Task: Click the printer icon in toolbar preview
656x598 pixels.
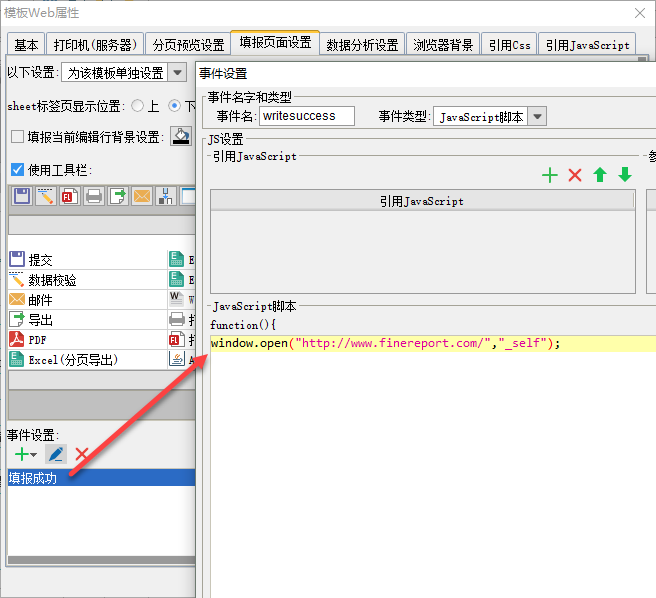Action: point(94,196)
